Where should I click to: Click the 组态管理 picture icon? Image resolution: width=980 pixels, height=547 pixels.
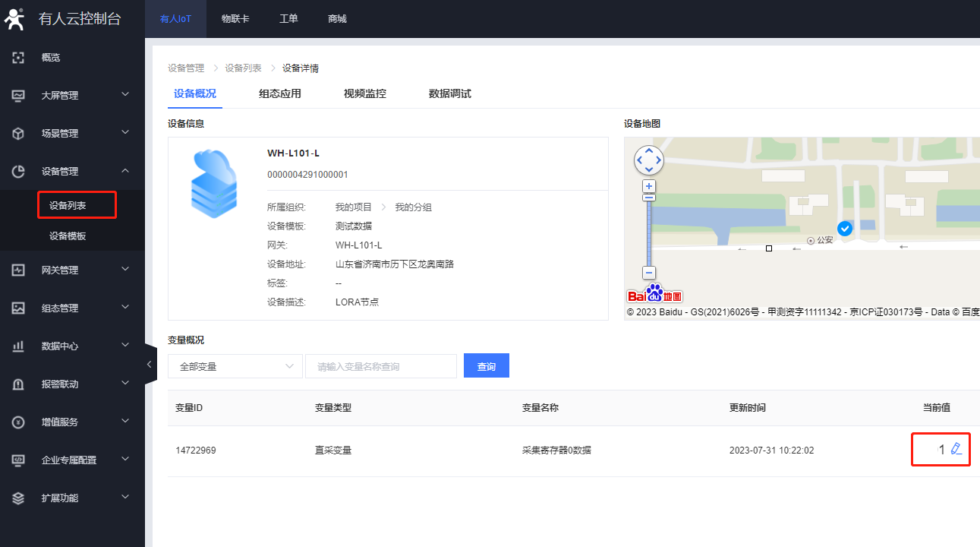19,308
